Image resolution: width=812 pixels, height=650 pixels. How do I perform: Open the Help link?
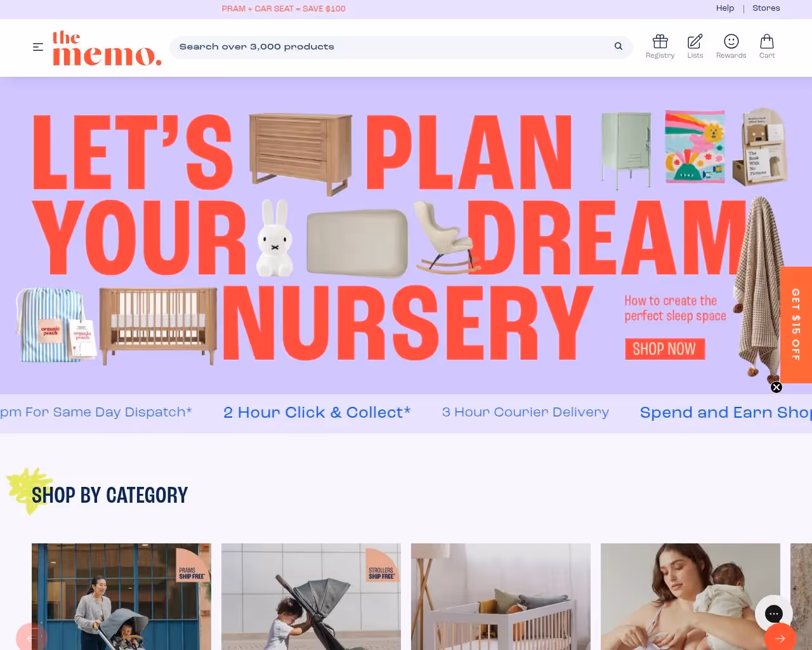(725, 8)
